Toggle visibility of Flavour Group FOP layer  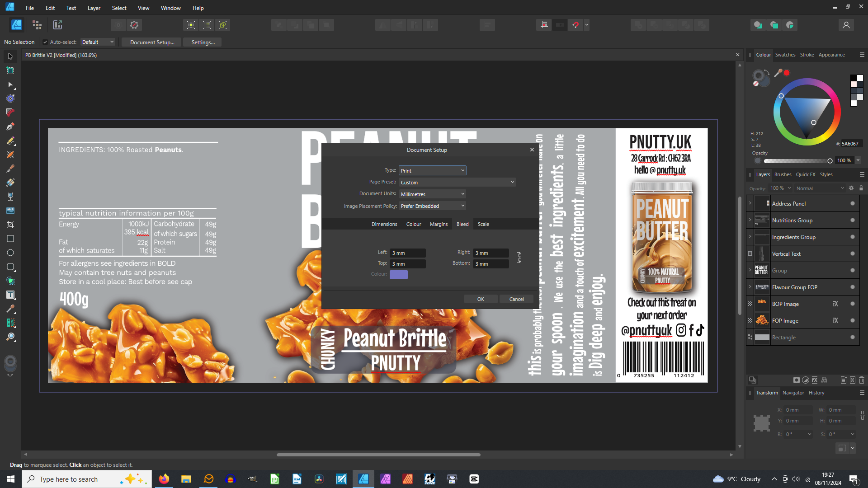point(853,287)
